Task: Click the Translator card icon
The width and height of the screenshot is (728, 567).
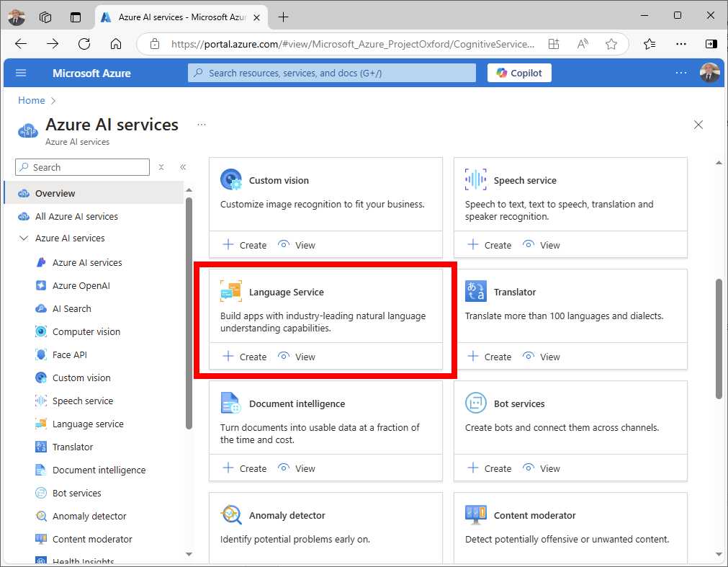Action: 475,291
